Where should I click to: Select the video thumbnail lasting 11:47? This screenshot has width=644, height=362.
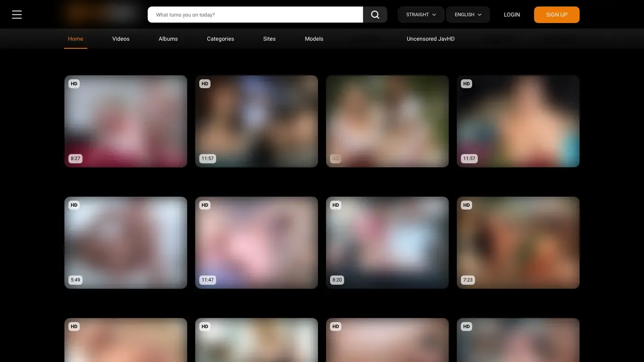point(257,243)
